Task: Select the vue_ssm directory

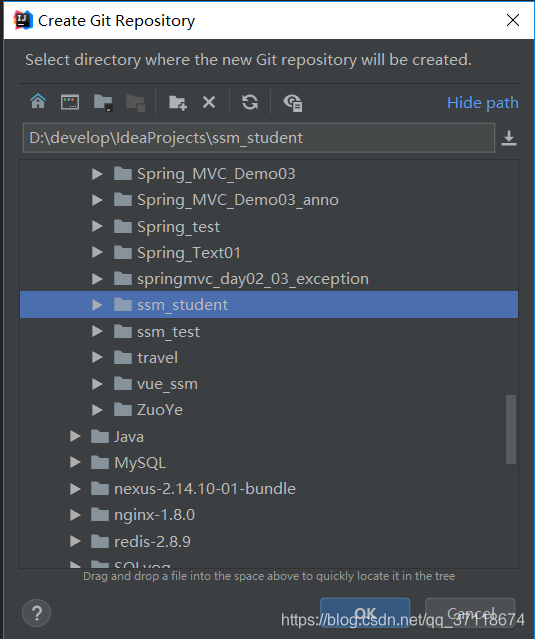Action: (x=167, y=384)
